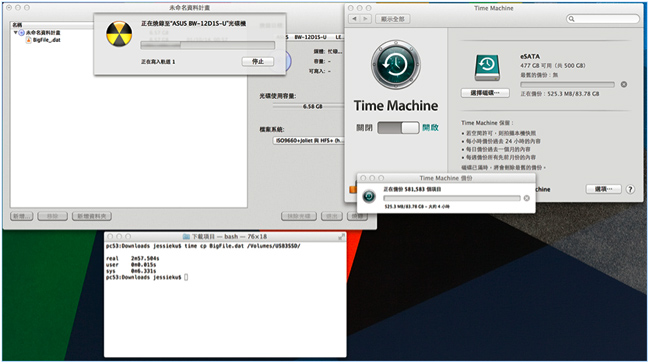Viewport: 650px width, 364px height.
Task: Click the 新增 button in burn project window
Action: click(x=22, y=216)
